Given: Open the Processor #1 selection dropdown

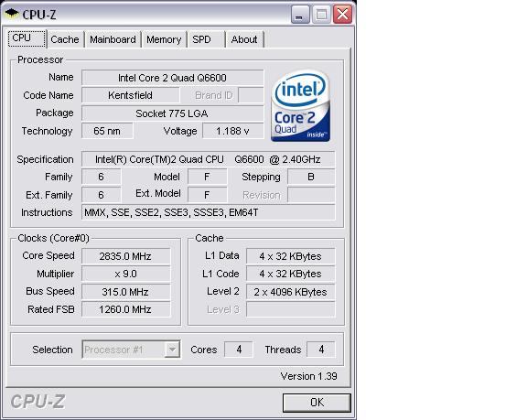Looking at the screenshot, I should [x=131, y=350].
